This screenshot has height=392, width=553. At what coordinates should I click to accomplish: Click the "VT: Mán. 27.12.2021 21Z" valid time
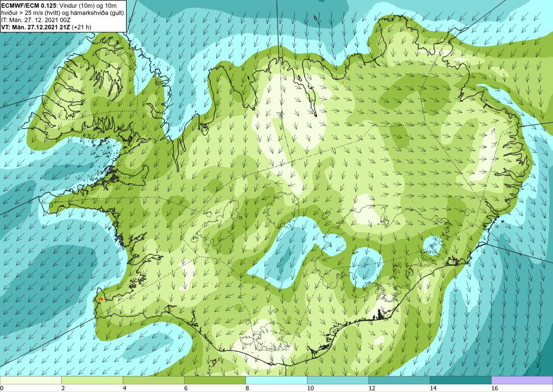pyautogui.click(x=35, y=27)
